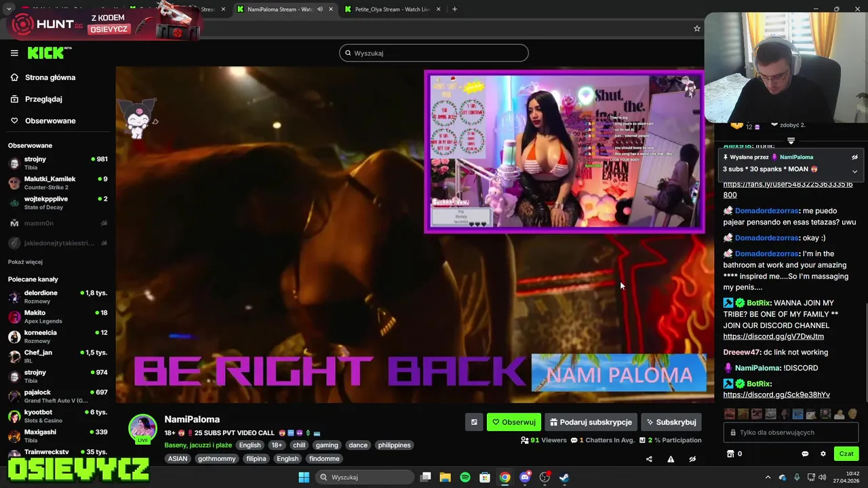Open kyootbot Slots & Casino channel
This screenshot has height=488, width=868.
tap(58, 416)
